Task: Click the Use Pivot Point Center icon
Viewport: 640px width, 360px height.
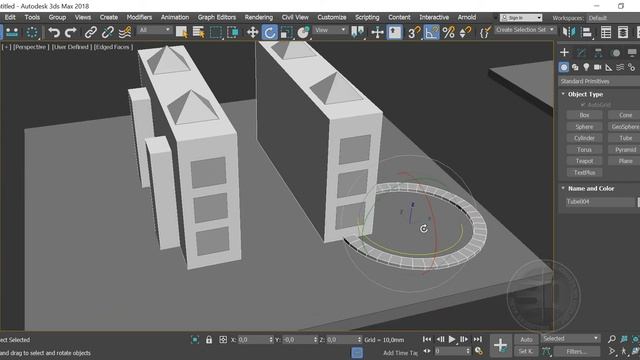Action: [358, 32]
